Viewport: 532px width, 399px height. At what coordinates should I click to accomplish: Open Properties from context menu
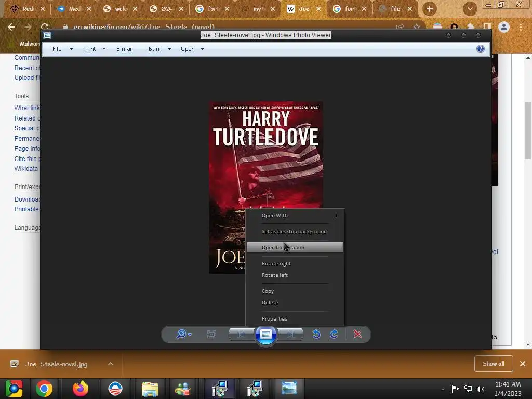(x=295, y=318)
